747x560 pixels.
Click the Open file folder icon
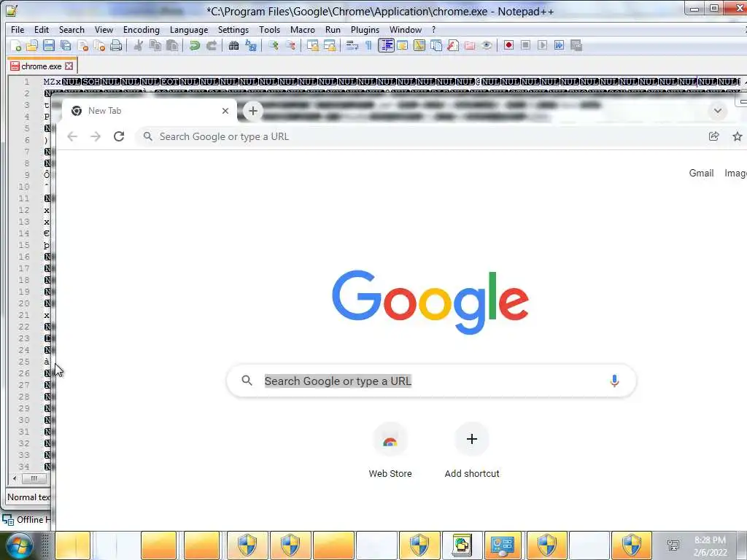pos(32,45)
